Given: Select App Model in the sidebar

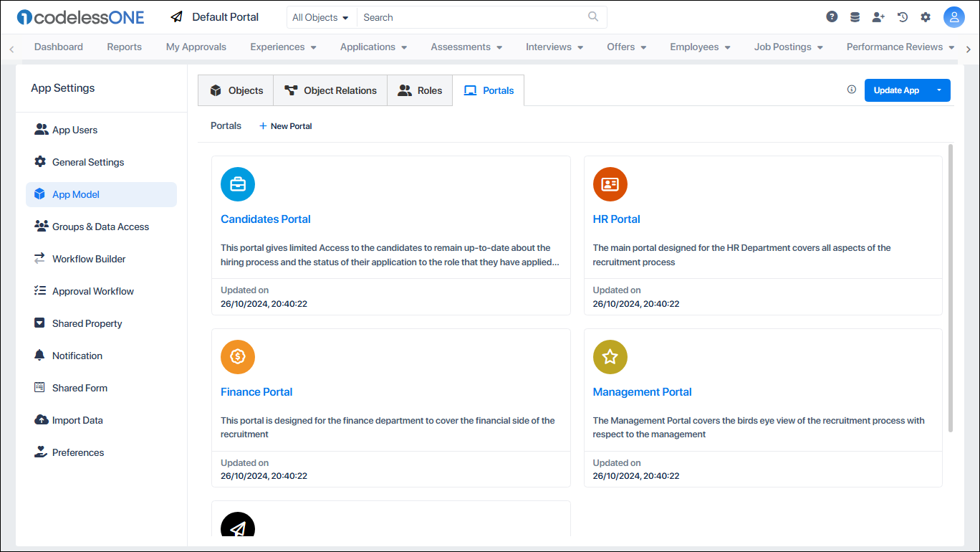Looking at the screenshot, I should [101, 194].
